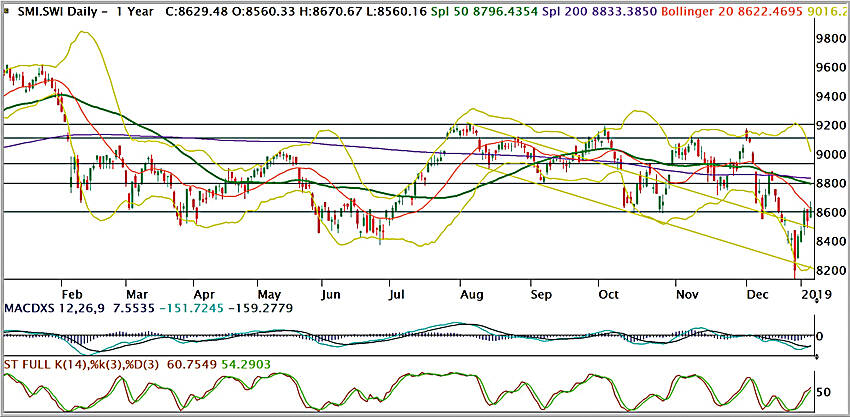Click the Nov month label

point(687,294)
